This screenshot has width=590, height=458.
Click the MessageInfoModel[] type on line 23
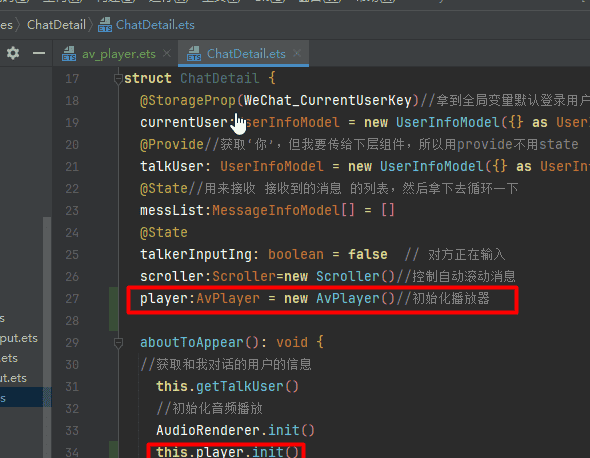click(x=283, y=210)
